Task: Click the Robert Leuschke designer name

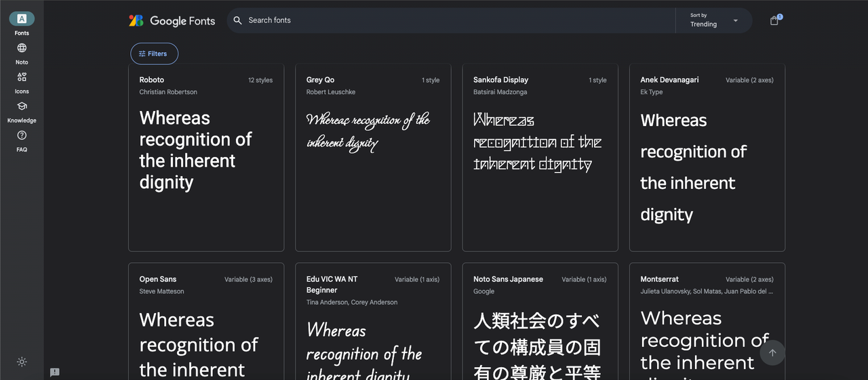Action: [331, 92]
